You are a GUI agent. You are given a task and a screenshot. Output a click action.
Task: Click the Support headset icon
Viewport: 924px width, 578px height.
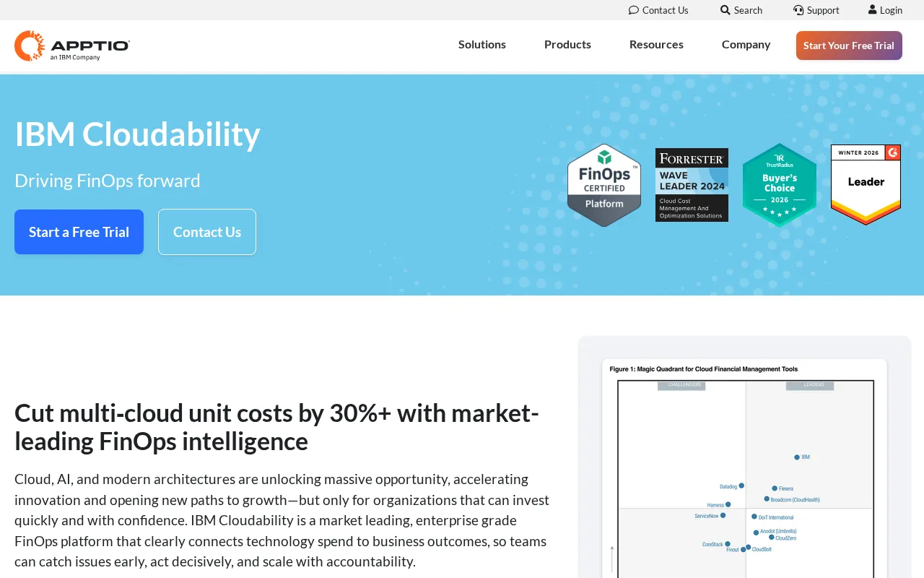tap(798, 10)
